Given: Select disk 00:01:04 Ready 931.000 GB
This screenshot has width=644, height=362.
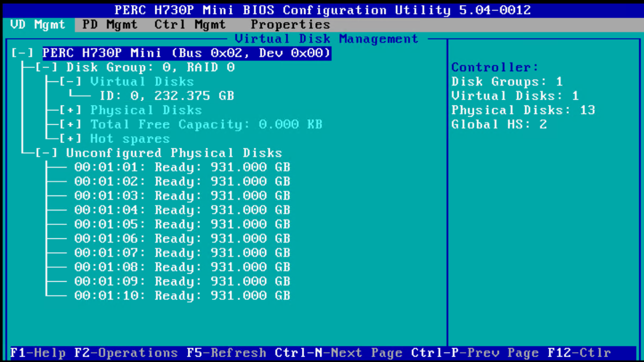Looking at the screenshot, I should (182, 210).
